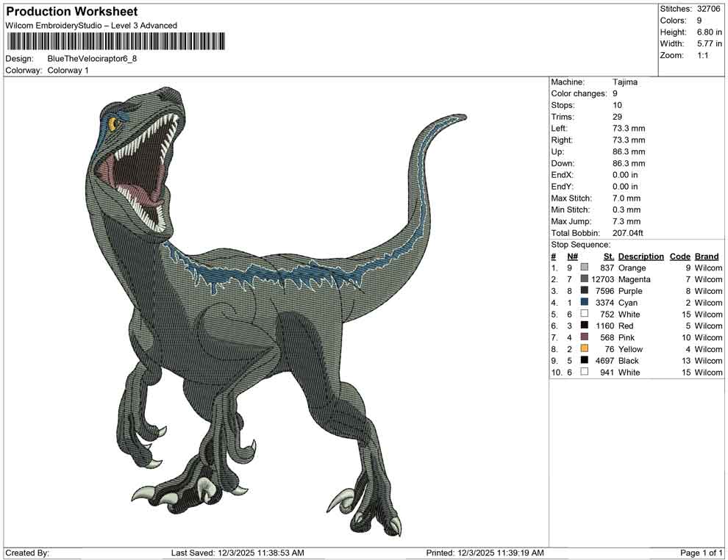Select the Magenta thread color chip
The image size is (728, 560).
point(585,279)
